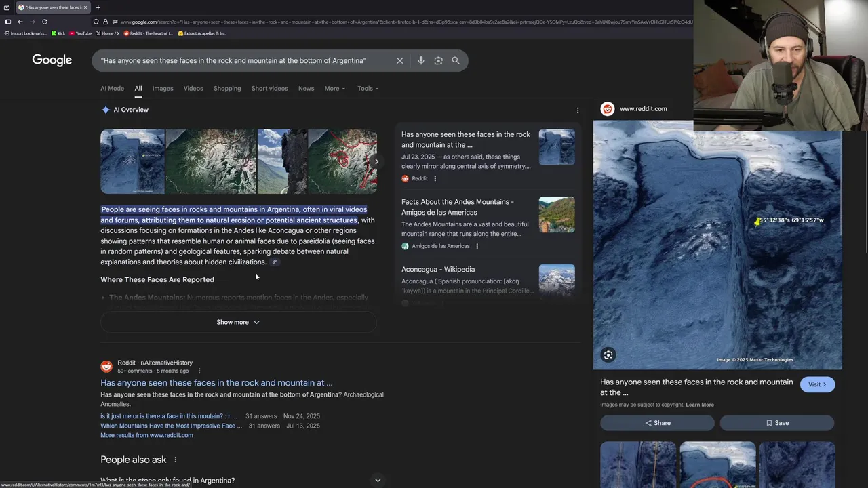This screenshot has height=488, width=868.
Task: Open the Home / X bookmark
Action: 108,33
